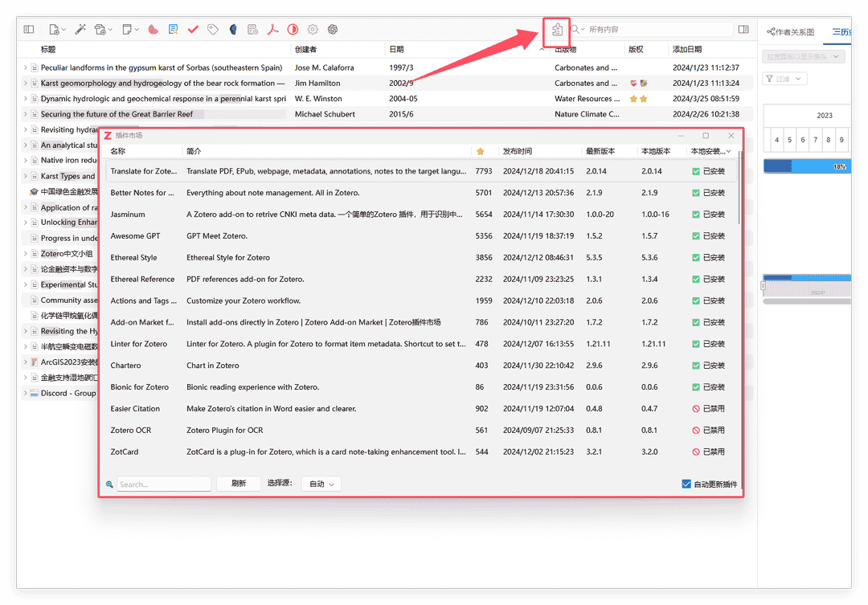
Task: Expand the Peculiar landforms item row
Action: (x=25, y=68)
